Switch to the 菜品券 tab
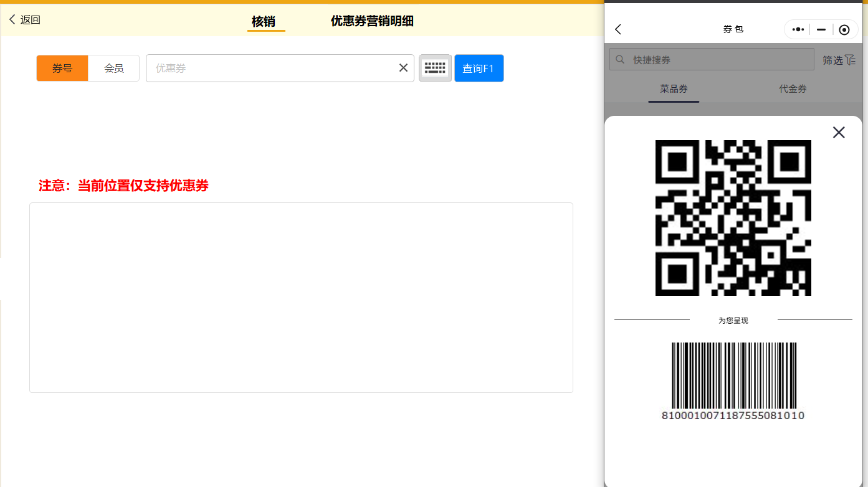Image resolution: width=868 pixels, height=487 pixels. click(674, 89)
